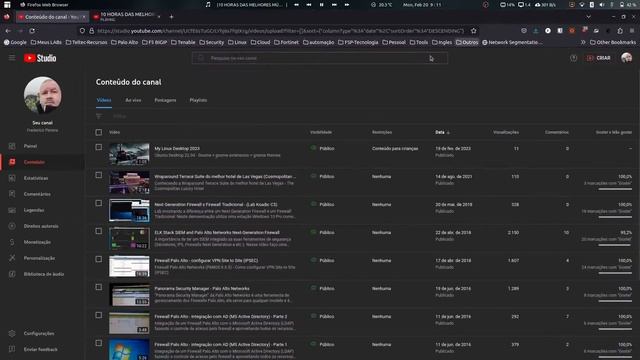Click the YouTube Studio logo
This screenshot has width=640, height=360.
pos(40,58)
